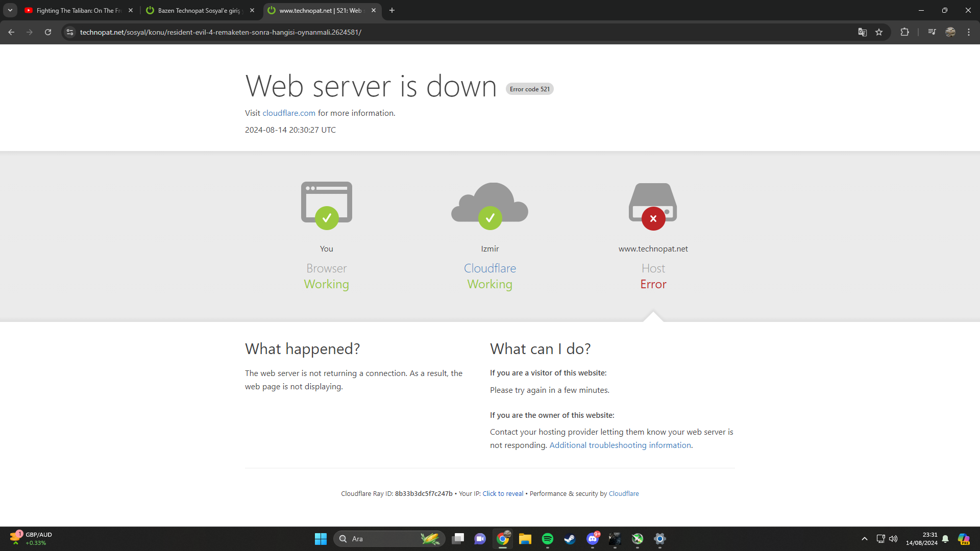
Task: Bookmark this page with the star icon
Action: 879,32
